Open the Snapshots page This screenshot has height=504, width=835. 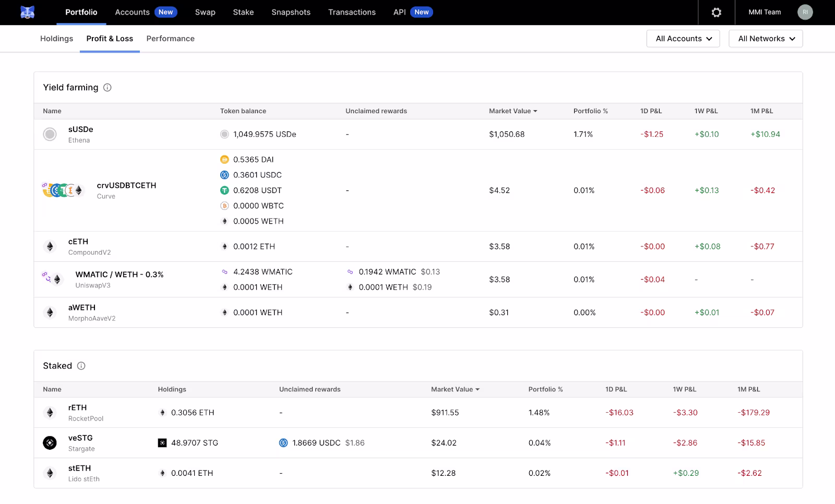[291, 13]
